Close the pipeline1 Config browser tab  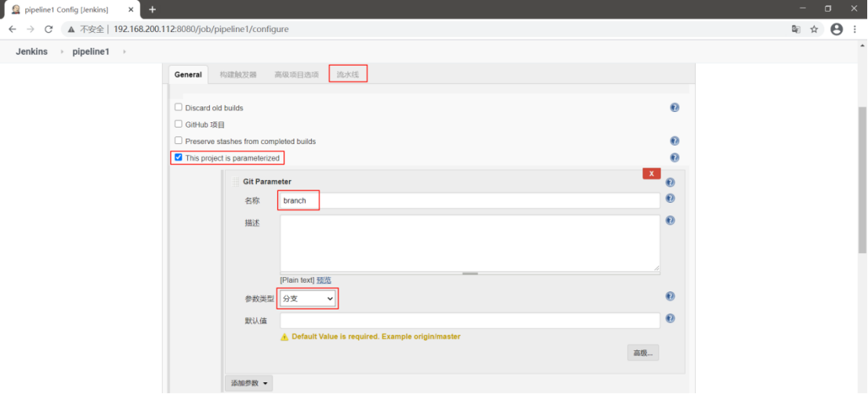click(131, 9)
